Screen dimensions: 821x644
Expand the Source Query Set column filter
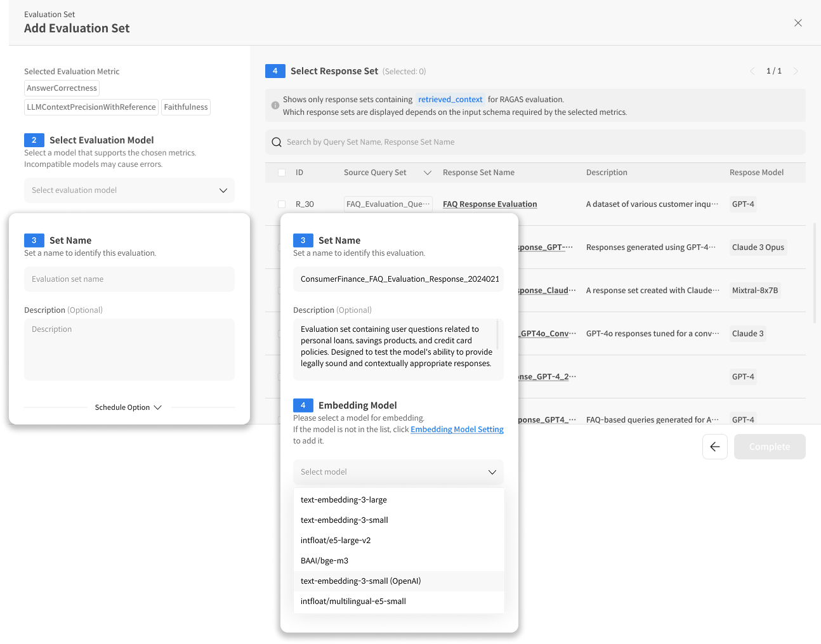pyautogui.click(x=427, y=173)
